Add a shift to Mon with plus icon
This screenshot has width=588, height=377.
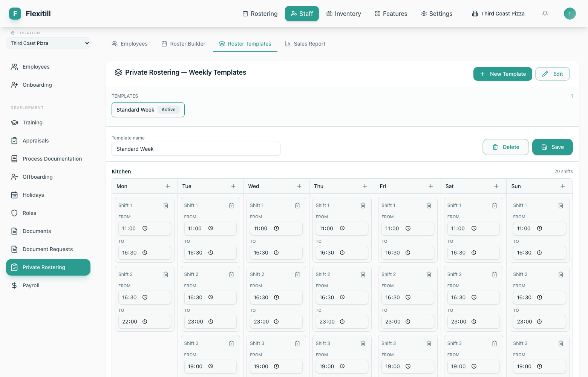coord(168,186)
